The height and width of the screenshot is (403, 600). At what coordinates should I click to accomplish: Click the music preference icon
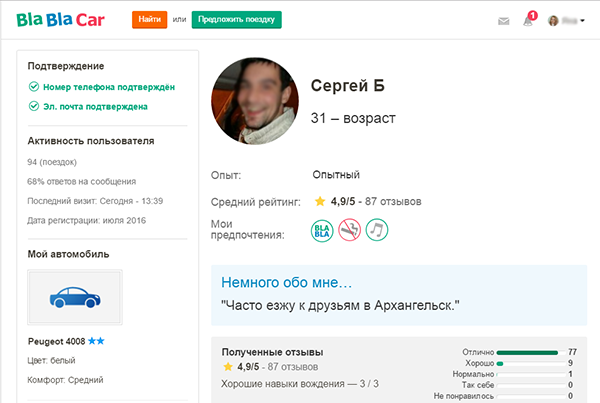pos(376,230)
